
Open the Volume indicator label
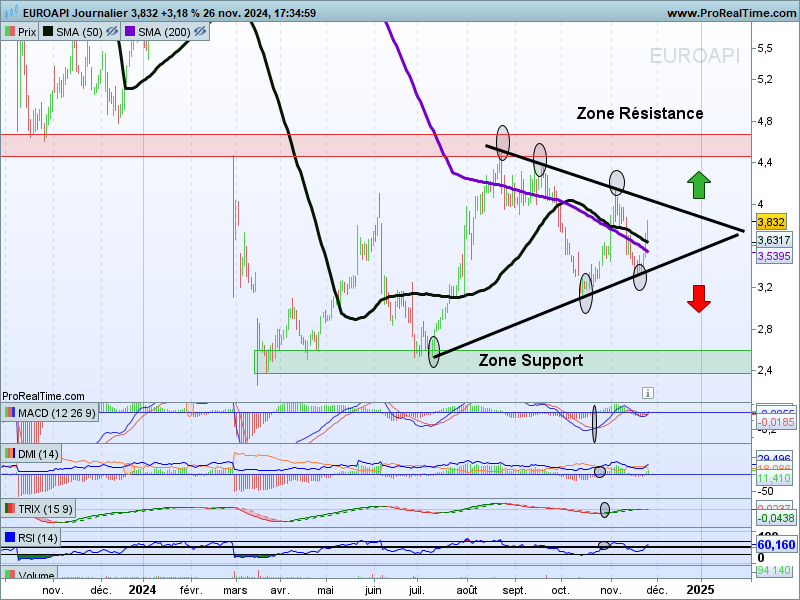36,575
